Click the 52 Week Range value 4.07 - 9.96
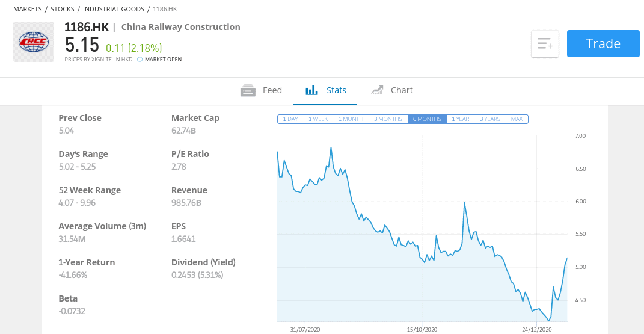The image size is (644, 334). (77, 203)
